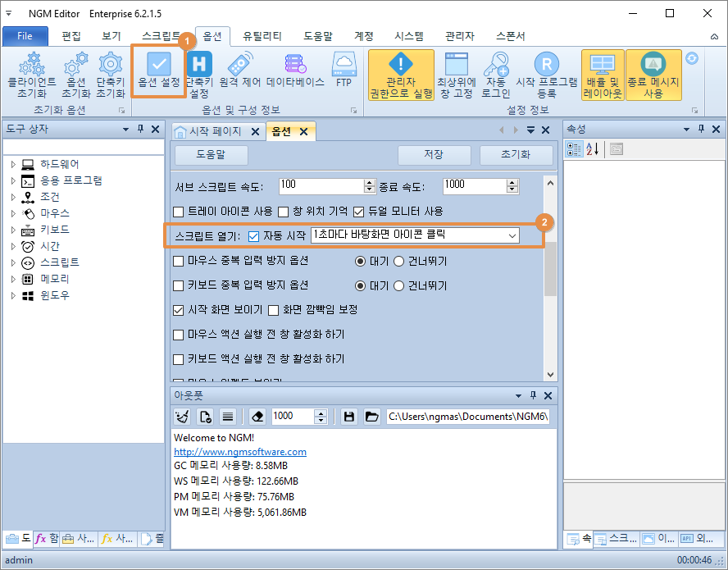Click the eraser icon in 아웃풋 toolbar
The height and width of the screenshot is (570, 728).
257,417
